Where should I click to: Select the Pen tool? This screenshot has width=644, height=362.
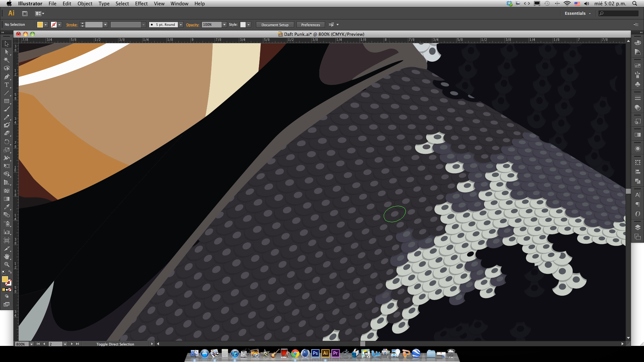[x=6, y=77]
